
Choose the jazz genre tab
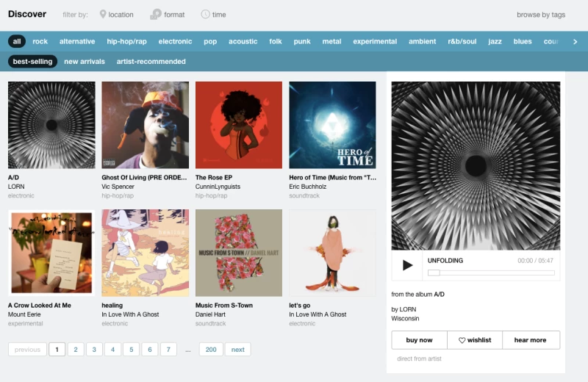coord(495,42)
